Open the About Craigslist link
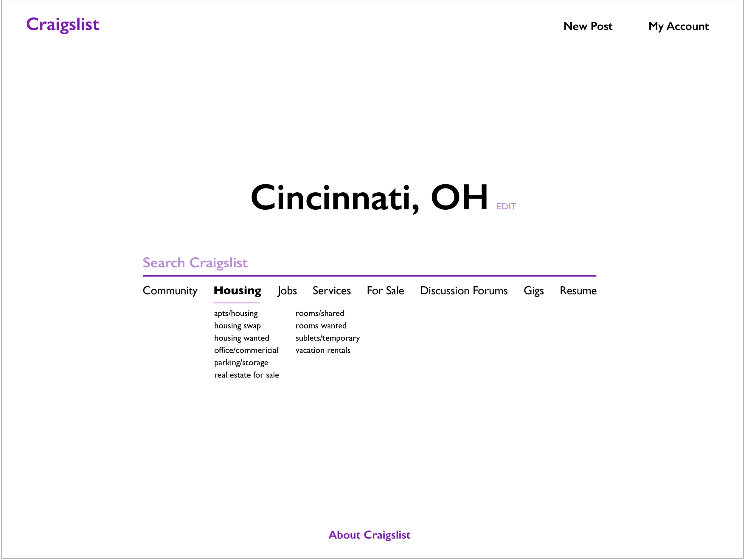This screenshot has width=745, height=560. pos(369,535)
